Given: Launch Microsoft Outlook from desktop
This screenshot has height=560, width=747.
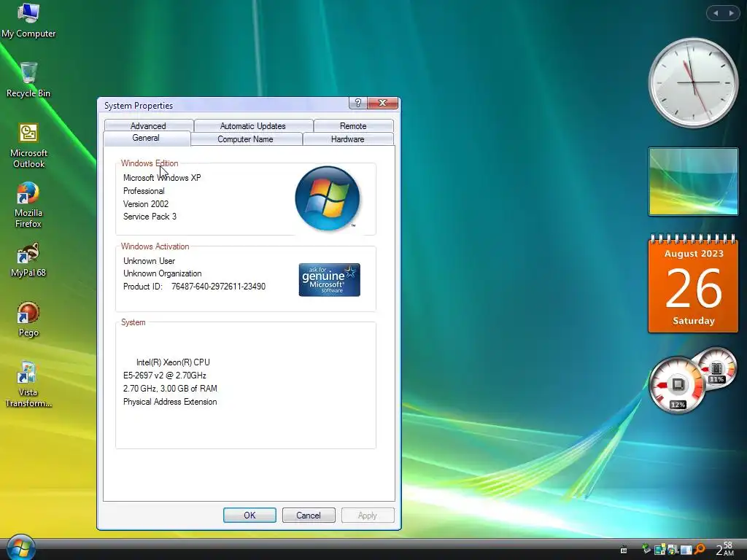Looking at the screenshot, I should (x=28, y=145).
